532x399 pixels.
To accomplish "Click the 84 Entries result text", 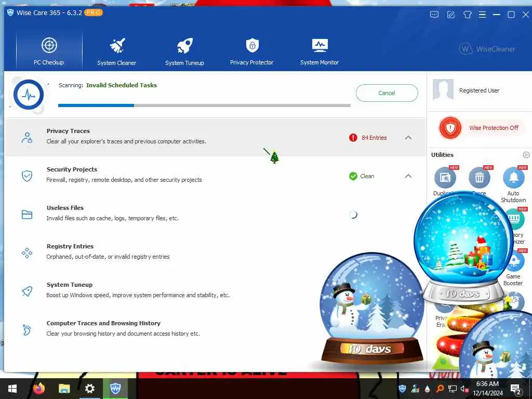I will click(374, 138).
